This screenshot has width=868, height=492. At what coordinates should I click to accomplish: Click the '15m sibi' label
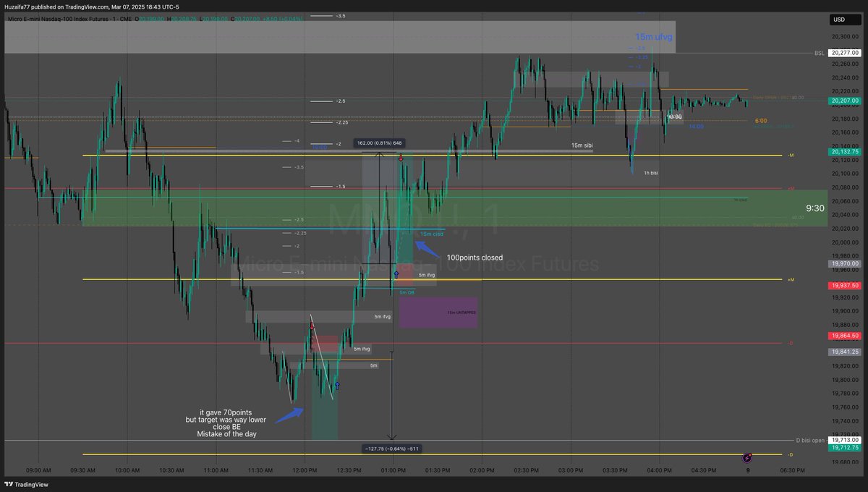pos(582,145)
